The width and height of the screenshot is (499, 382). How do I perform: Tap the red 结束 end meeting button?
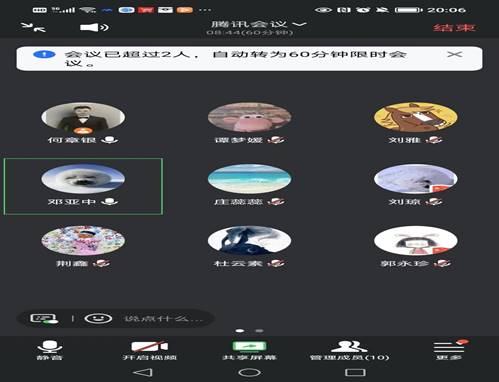pyautogui.click(x=454, y=27)
